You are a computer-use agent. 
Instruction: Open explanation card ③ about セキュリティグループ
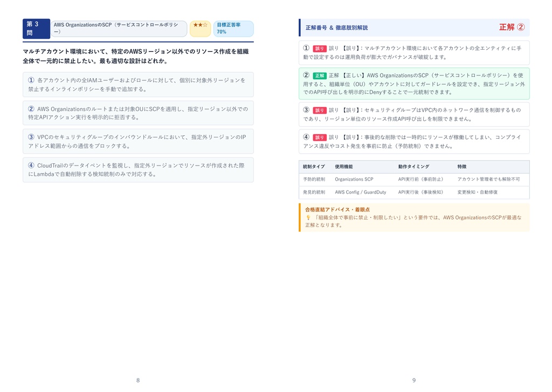pos(414,114)
